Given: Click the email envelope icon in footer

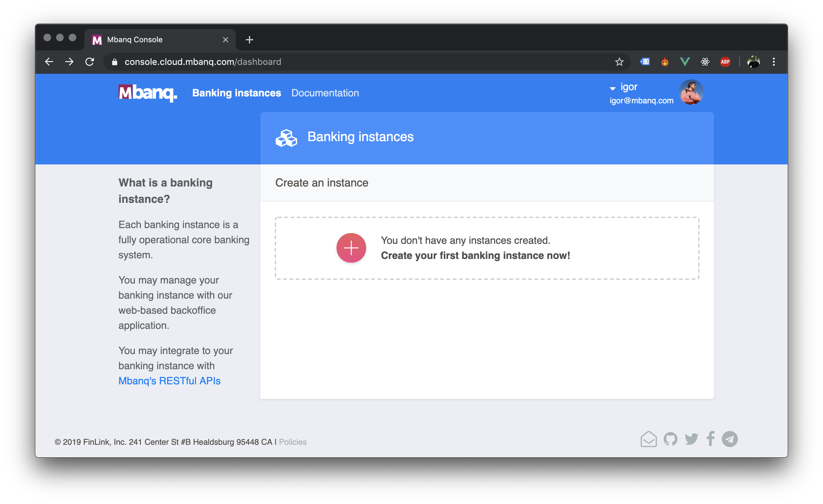Looking at the screenshot, I should click(x=648, y=439).
